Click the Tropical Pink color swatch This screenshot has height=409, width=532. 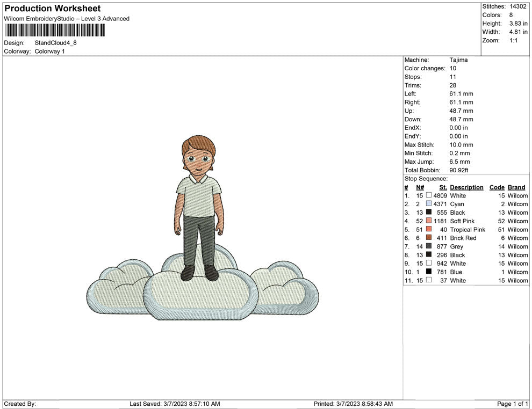tap(428, 229)
